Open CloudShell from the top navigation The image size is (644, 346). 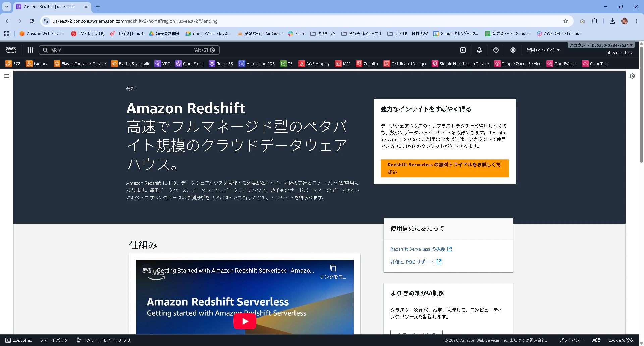point(463,50)
